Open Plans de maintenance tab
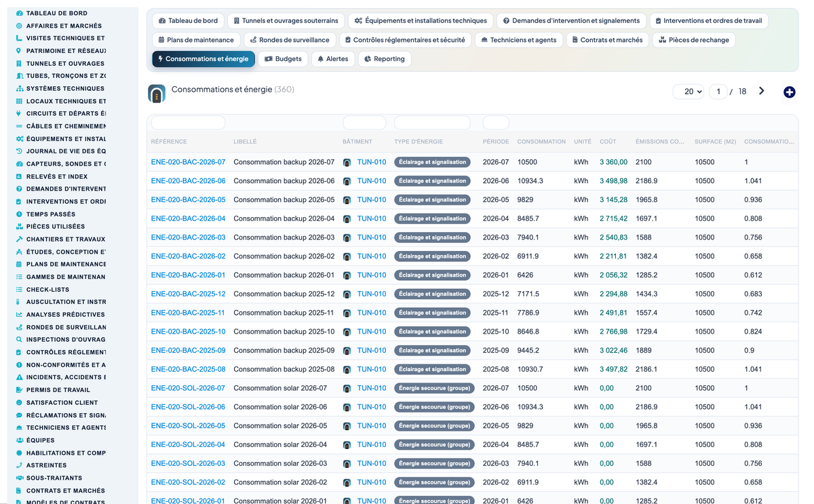The image size is (814, 504). (196, 40)
